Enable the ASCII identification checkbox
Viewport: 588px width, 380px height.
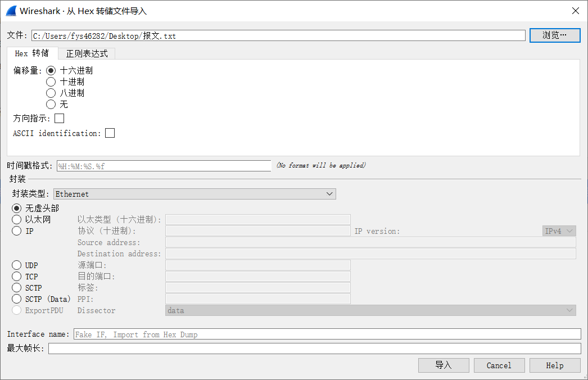coord(110,133)
